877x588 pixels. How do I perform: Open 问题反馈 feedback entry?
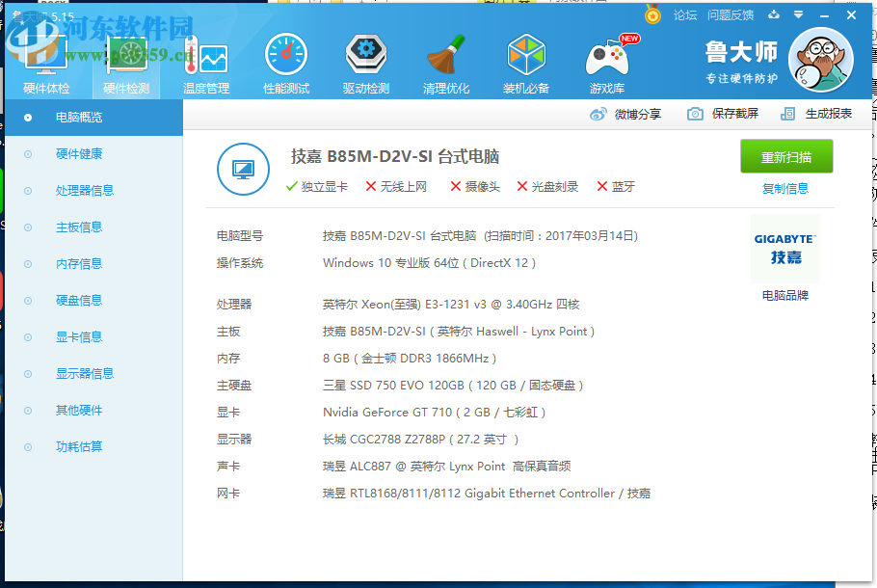click(x=731, y=14)
